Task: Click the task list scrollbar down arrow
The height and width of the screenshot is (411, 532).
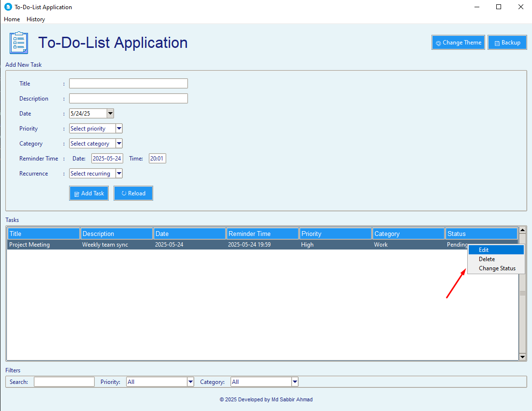Action: (522, 357)
